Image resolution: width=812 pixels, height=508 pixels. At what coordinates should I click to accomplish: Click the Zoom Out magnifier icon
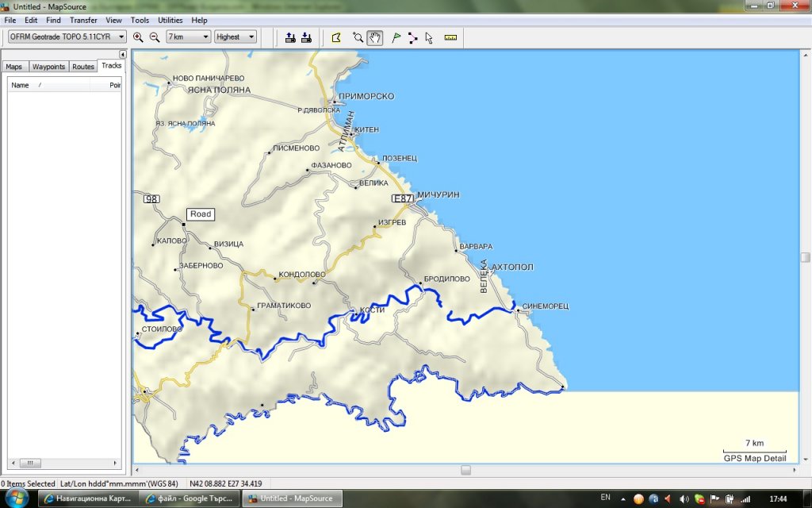pyautogui.click(x=154, y=37)
